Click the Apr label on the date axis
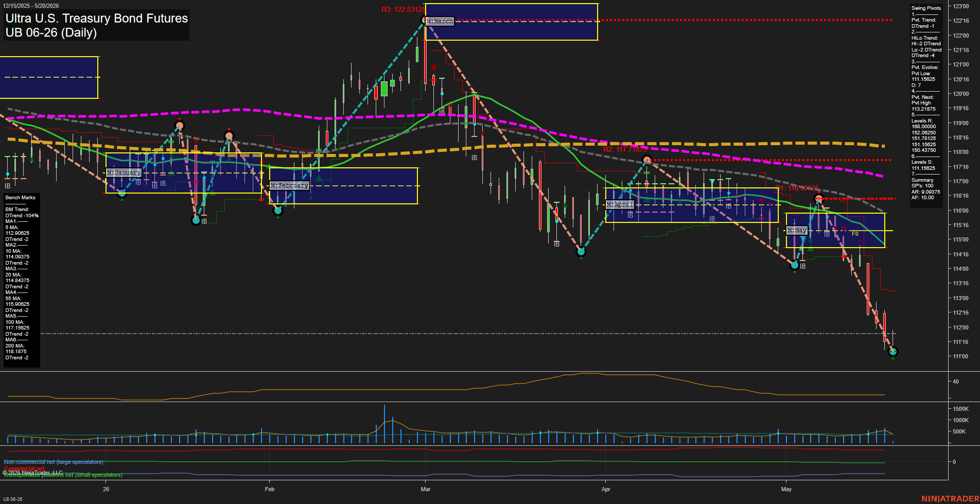 (606, 489)
